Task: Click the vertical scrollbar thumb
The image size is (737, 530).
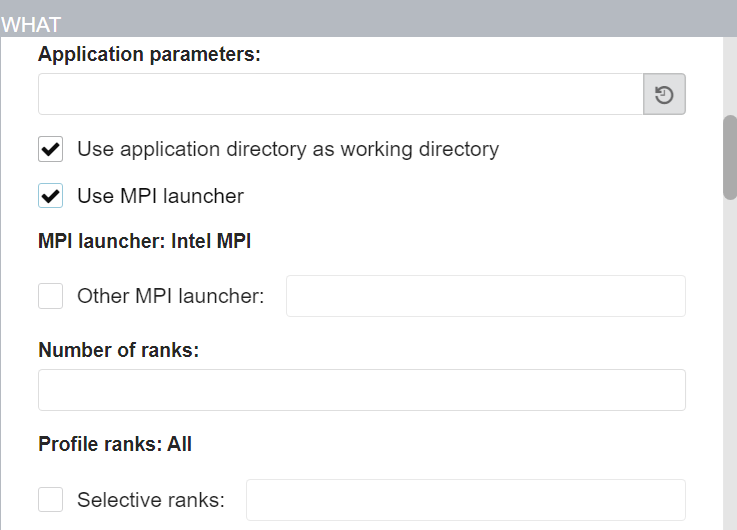Action: 730,157
